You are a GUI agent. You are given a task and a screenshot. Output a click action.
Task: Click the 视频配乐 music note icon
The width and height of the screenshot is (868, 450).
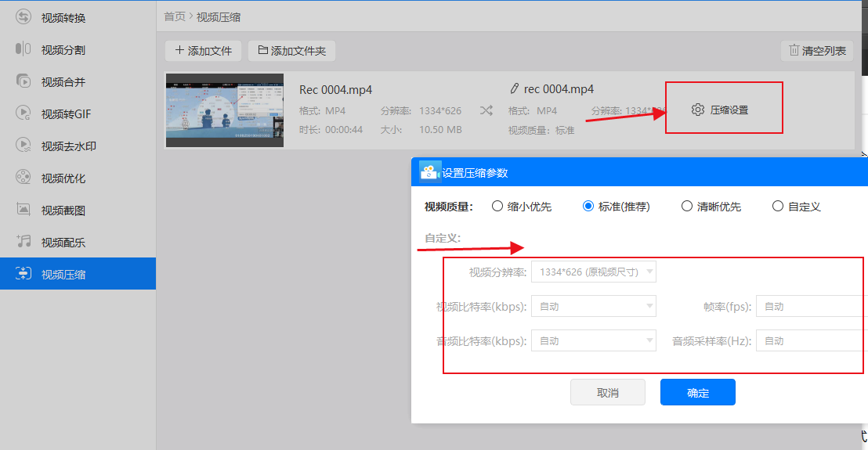pos(24,242)
